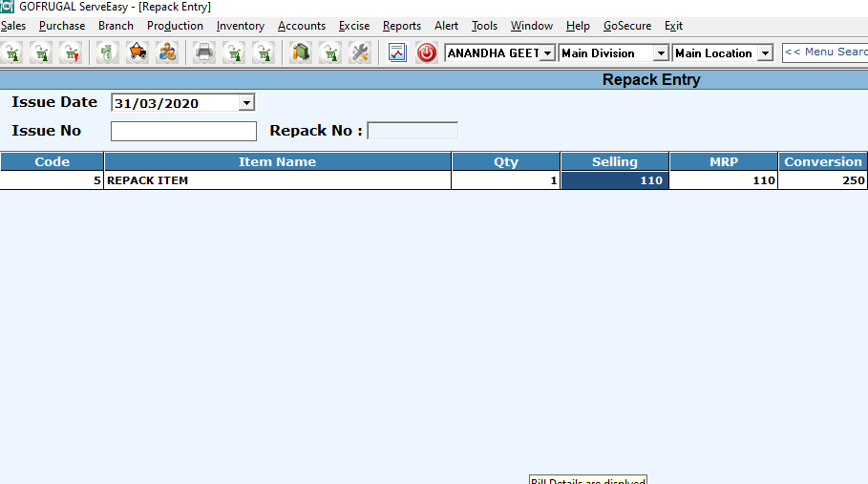Click the Exit menu item
This screenshot has height=484, width=868.
pyautogui.click(x=674, y=26)
